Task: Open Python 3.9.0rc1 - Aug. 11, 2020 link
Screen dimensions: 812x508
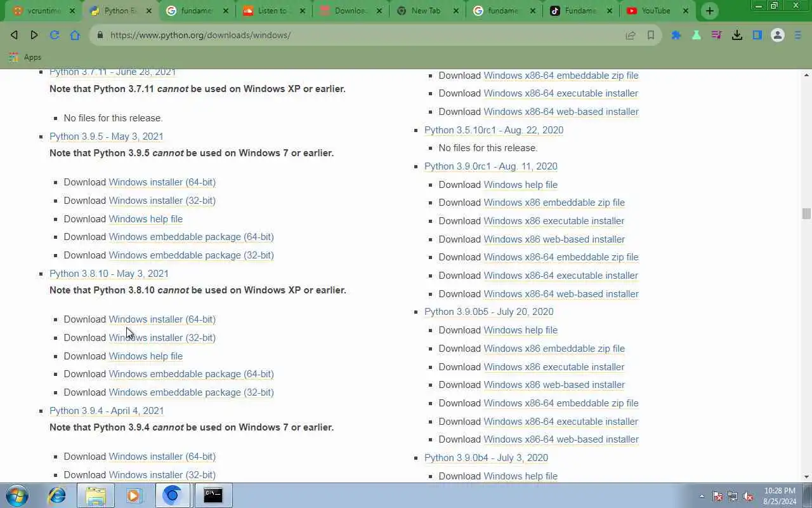Action: [491, 166]
